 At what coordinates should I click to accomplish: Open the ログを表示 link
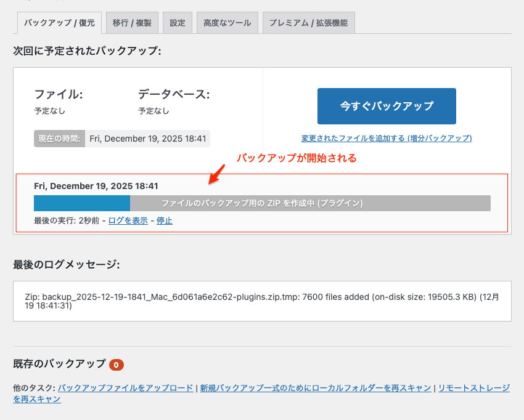pos(128,220)
